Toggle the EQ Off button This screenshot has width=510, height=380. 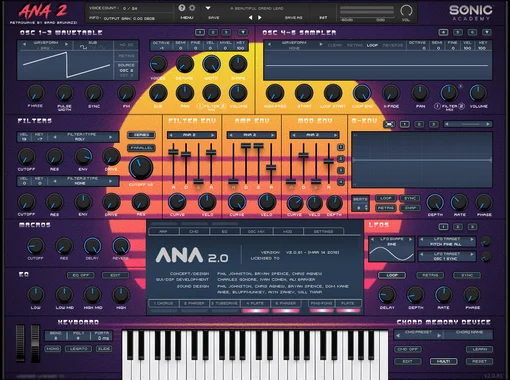click(81, 275)
